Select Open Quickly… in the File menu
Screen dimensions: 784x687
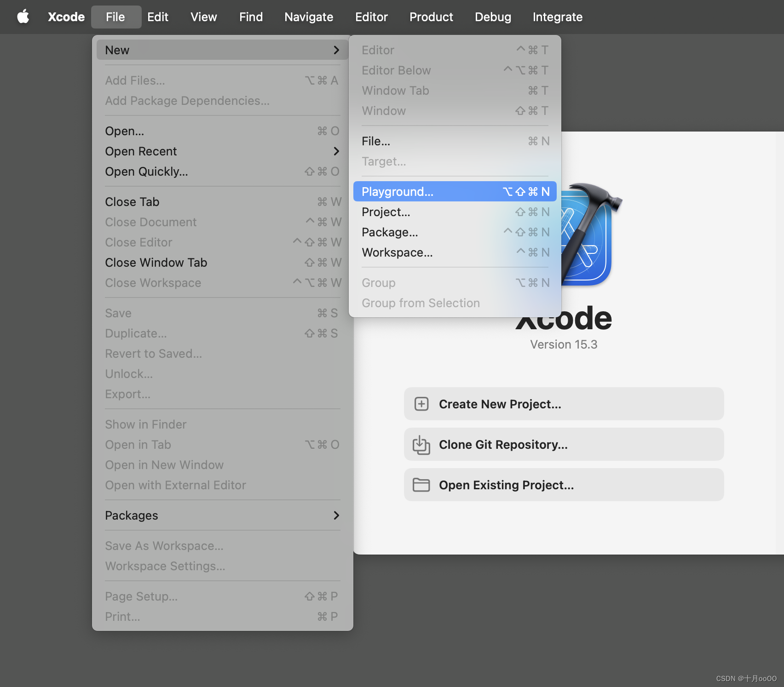[223, 171]
